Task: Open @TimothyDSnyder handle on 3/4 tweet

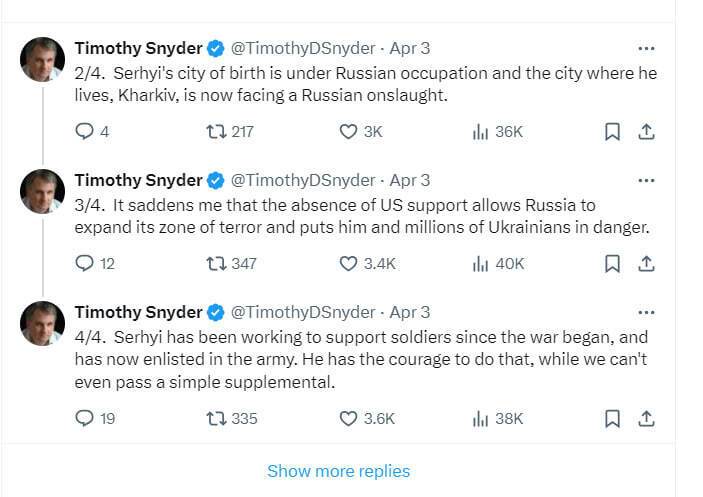Action: pos(303,181)
